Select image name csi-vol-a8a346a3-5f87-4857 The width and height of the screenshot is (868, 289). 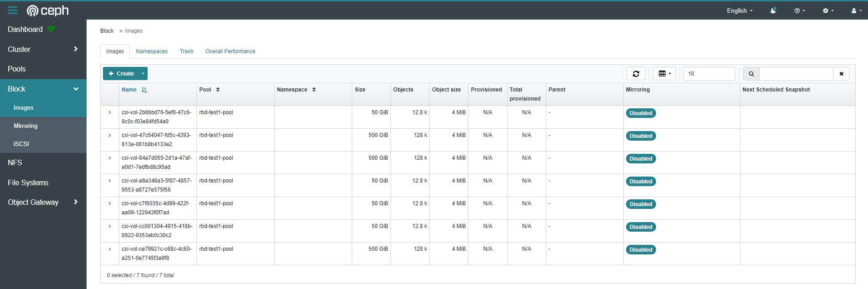(x=156, y=185)
